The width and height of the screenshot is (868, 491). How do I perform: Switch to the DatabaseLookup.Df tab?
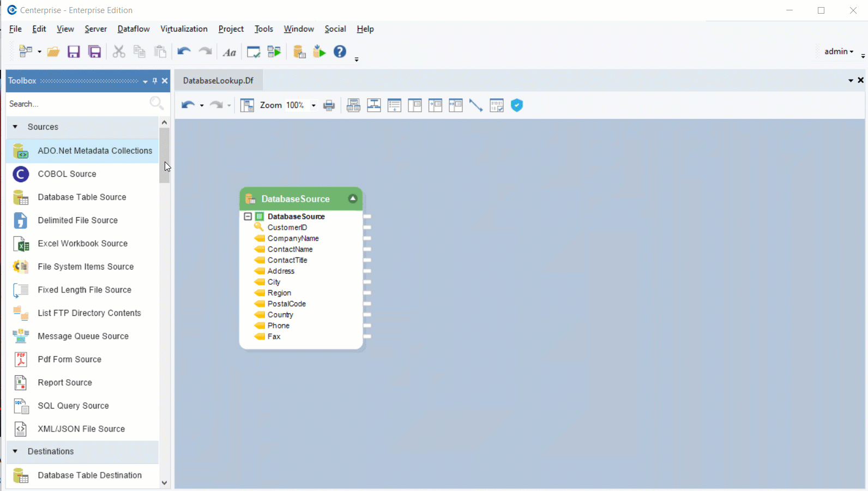point(218,81)
